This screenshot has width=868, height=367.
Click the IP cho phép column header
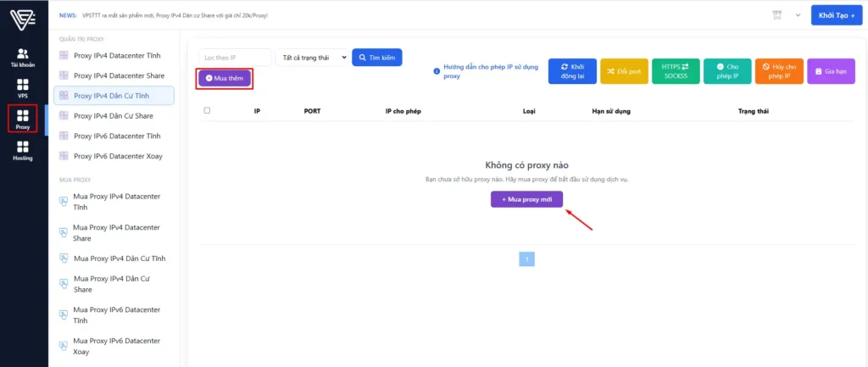[x=403, y=111]
